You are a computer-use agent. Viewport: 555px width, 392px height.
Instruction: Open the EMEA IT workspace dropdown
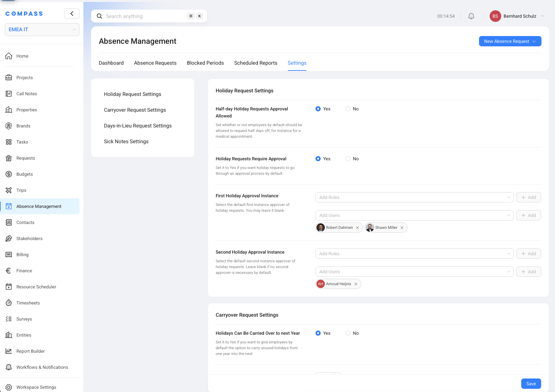pyautogui.click(x=42, y=30)
